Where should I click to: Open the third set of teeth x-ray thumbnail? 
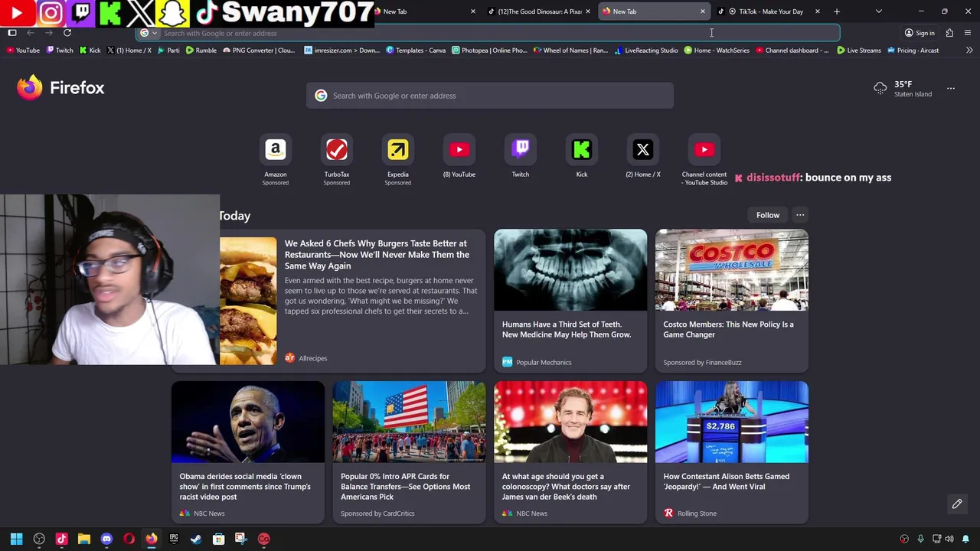[x=570, y=270]
